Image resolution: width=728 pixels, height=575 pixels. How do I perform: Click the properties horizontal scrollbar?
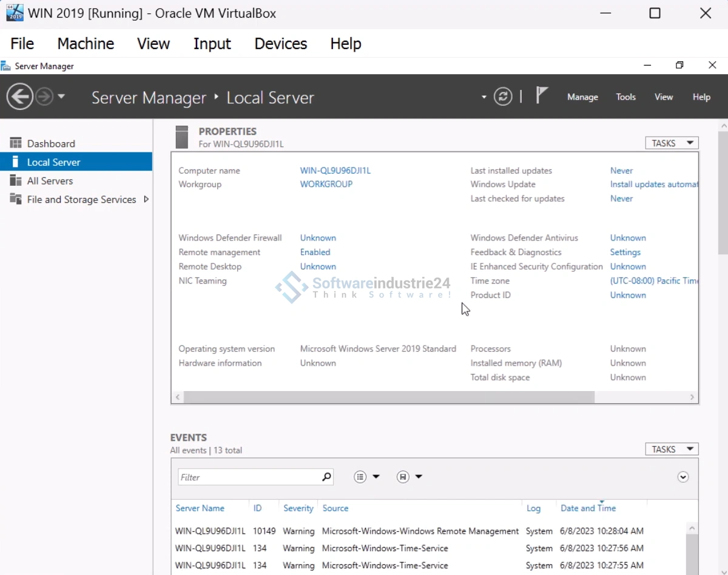click(x=388, y=397)
